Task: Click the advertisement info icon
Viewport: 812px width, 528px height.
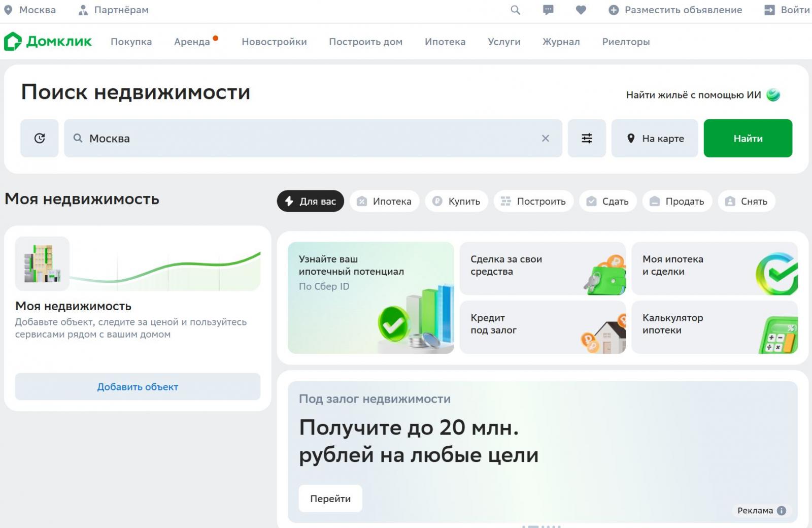Action: 782,511
